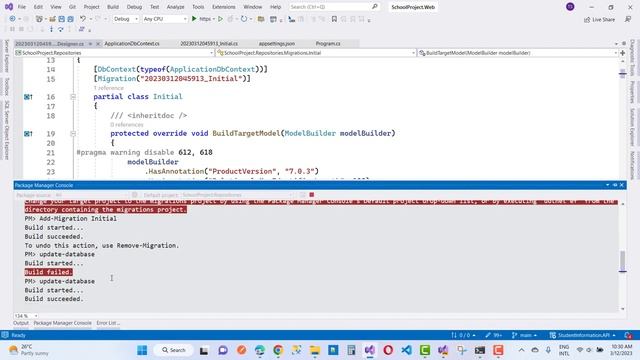Click the split editor window plus button
Viewport: 640px width, 360px height.
tap(622, 53)
